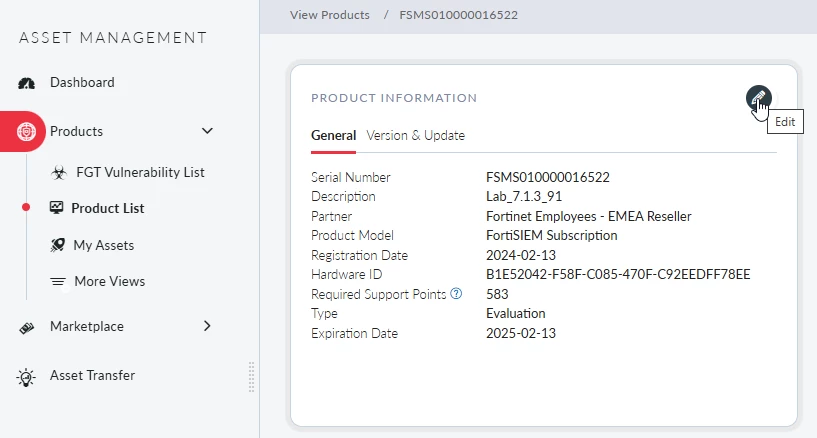The height and width of the screenshot is (438, 817).
Task: Click the support points value 583
Action: [x=497, y=294]
